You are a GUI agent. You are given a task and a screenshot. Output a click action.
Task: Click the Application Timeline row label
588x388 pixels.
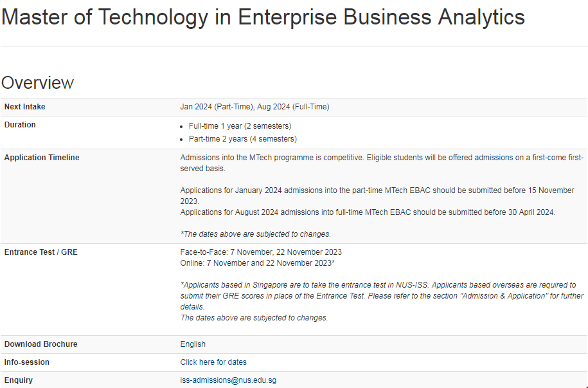click(42, 158)
